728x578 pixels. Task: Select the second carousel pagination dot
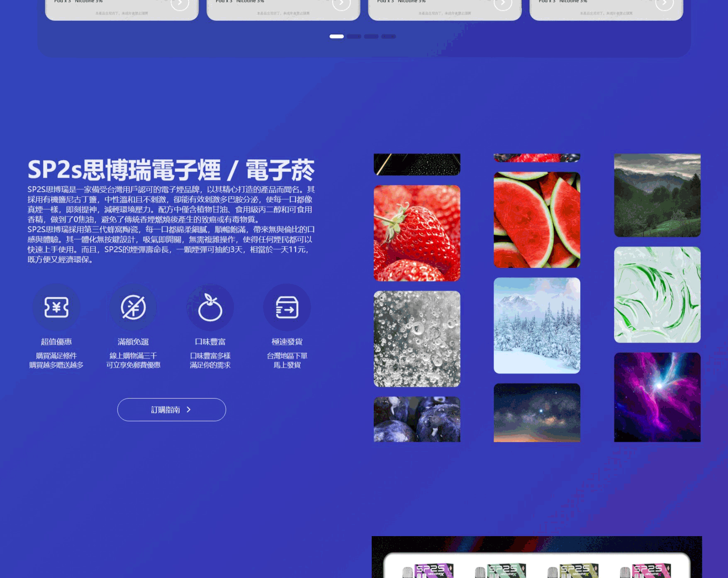coord(354,36)
